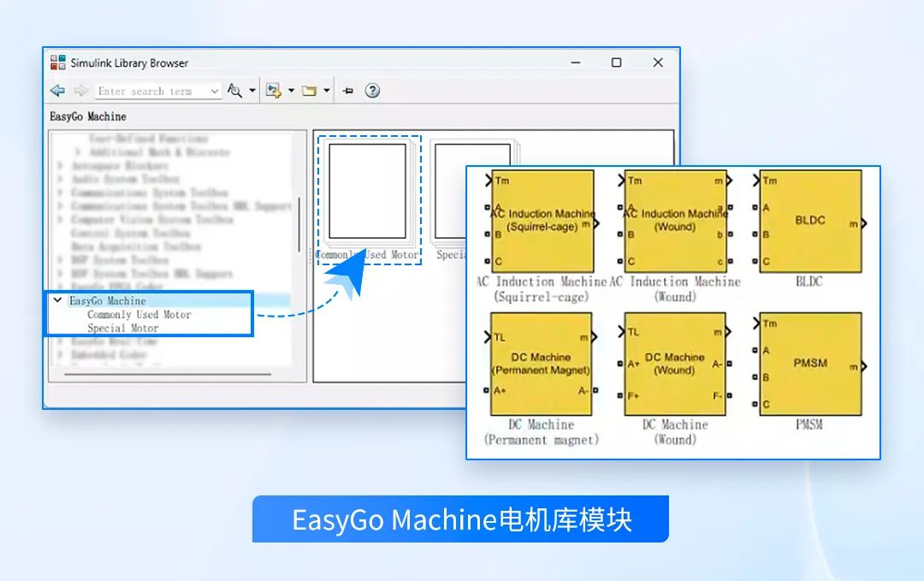
Task: Click the new model icon
Action: (x=274, y=91)
